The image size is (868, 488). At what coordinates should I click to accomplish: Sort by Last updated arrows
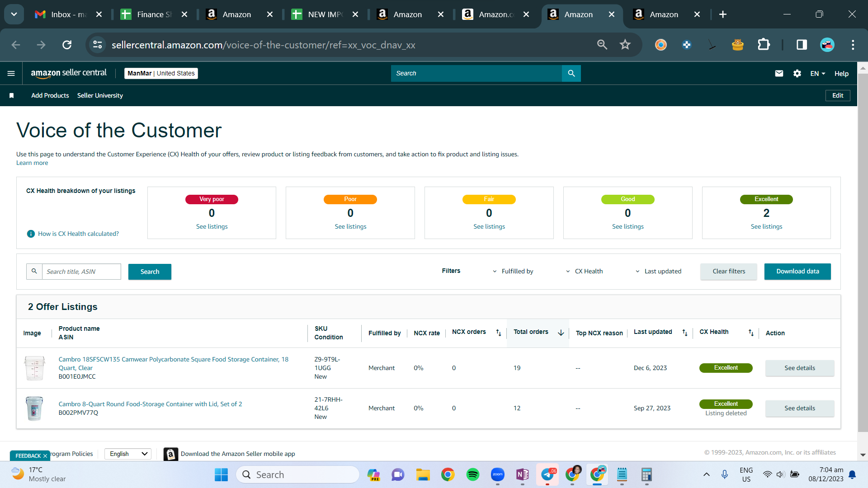pos(685,333)
